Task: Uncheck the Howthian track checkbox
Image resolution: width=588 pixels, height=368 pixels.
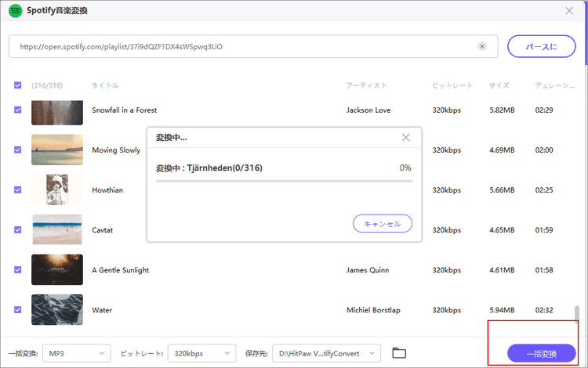Action: (17, 189)
